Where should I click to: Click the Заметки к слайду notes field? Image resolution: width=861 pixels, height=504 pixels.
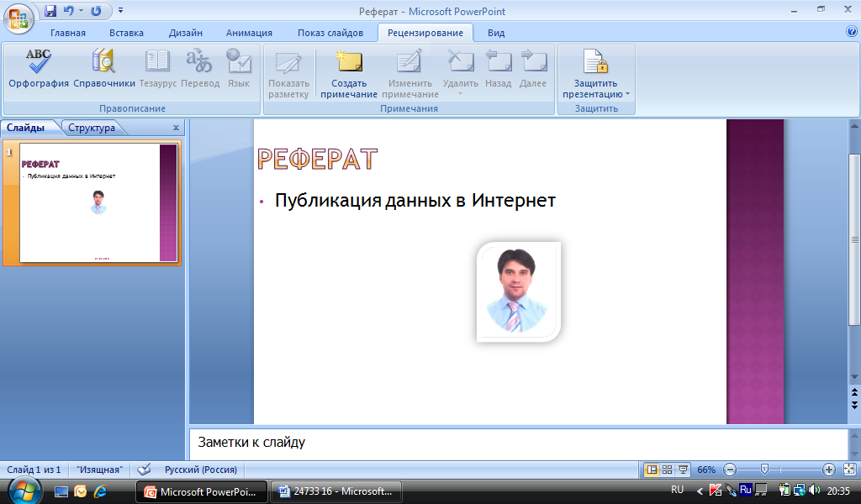(518, 444)
